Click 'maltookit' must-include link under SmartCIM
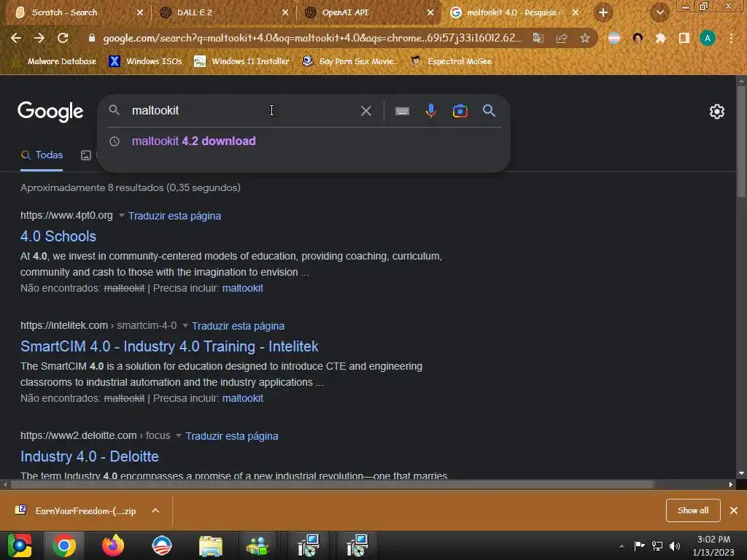Viewport: 747px width, 560px height. 242,398
